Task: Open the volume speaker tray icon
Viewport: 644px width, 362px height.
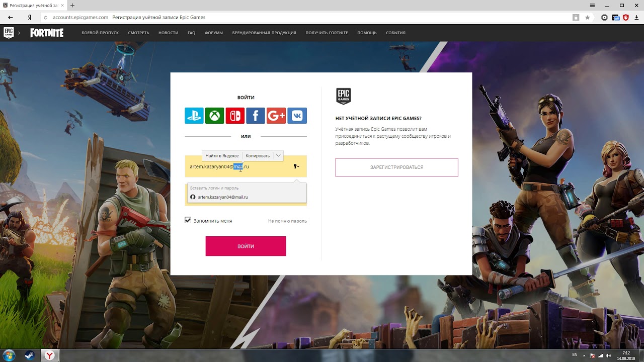Action: coord(608,355)
